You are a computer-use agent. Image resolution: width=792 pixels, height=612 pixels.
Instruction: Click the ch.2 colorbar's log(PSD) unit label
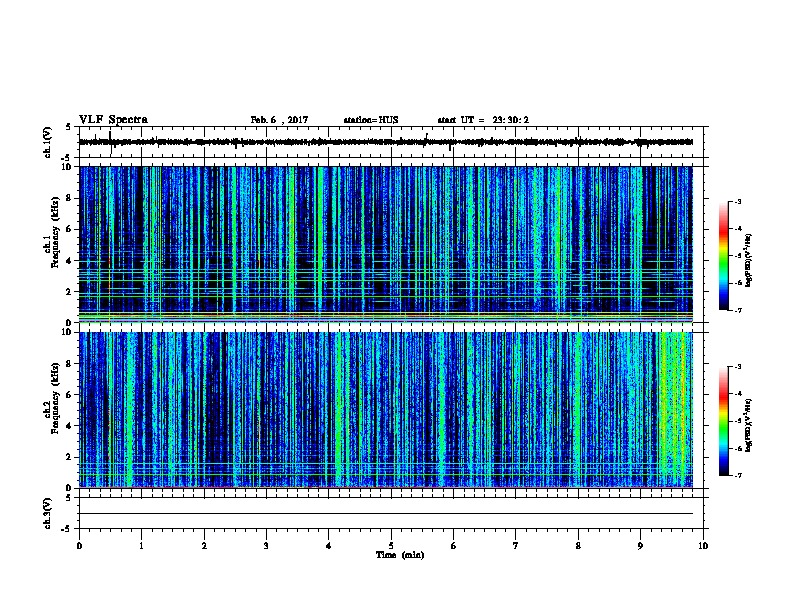point(748,426)
